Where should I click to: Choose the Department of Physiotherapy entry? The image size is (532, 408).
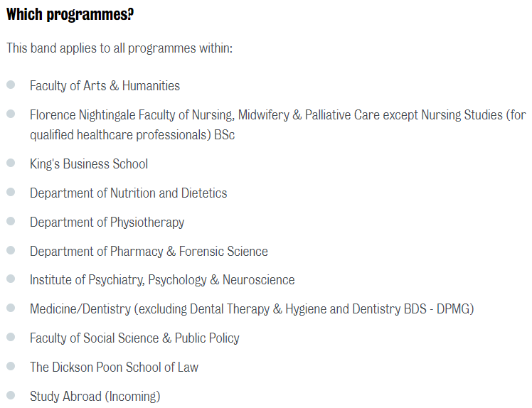click(x=107, y=222)
